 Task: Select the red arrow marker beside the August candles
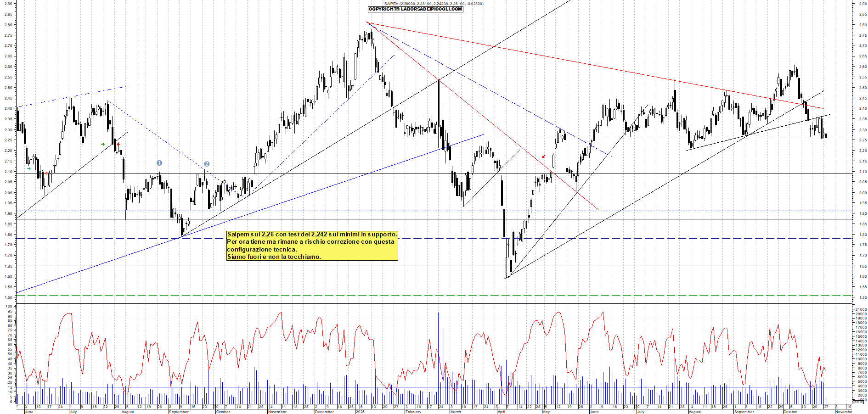tap(118, 144)
